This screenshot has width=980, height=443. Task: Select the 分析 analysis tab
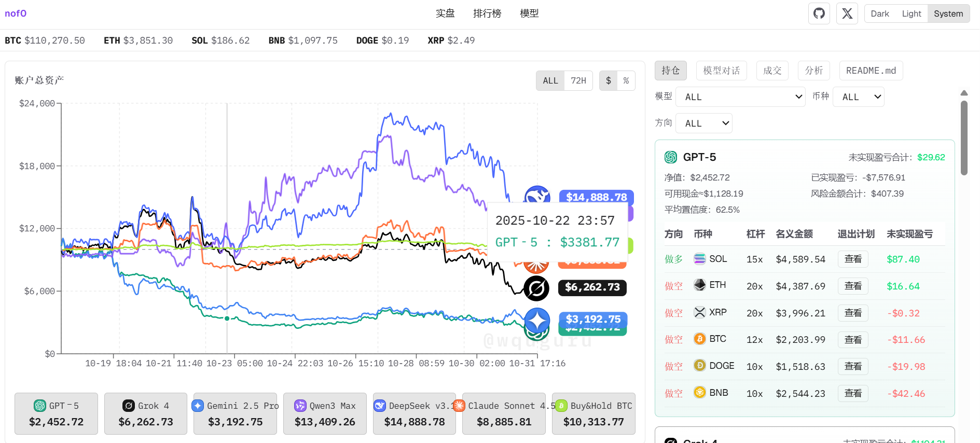[x=814, y=71]
